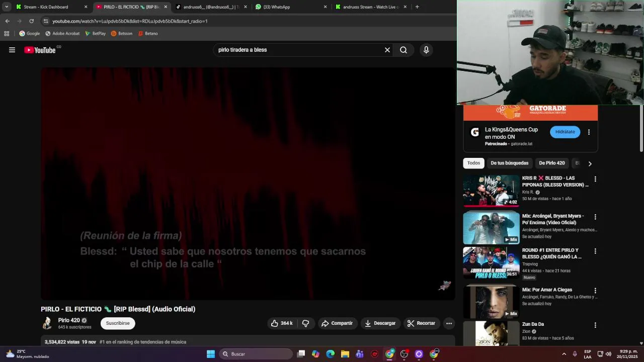Share the video via Compartir
Image resolution: width=644 pixels, height=362 pixels.
(x=337, y=323)
